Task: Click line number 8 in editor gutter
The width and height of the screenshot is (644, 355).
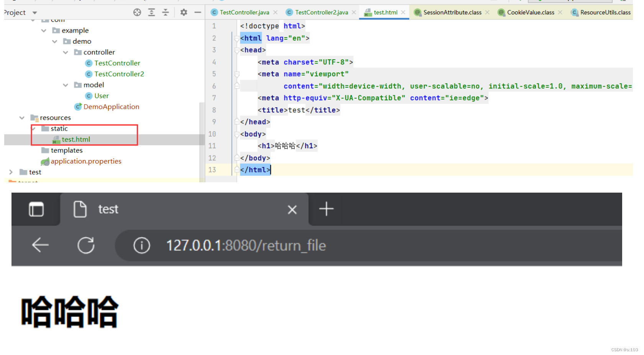Action: point(214,110)
